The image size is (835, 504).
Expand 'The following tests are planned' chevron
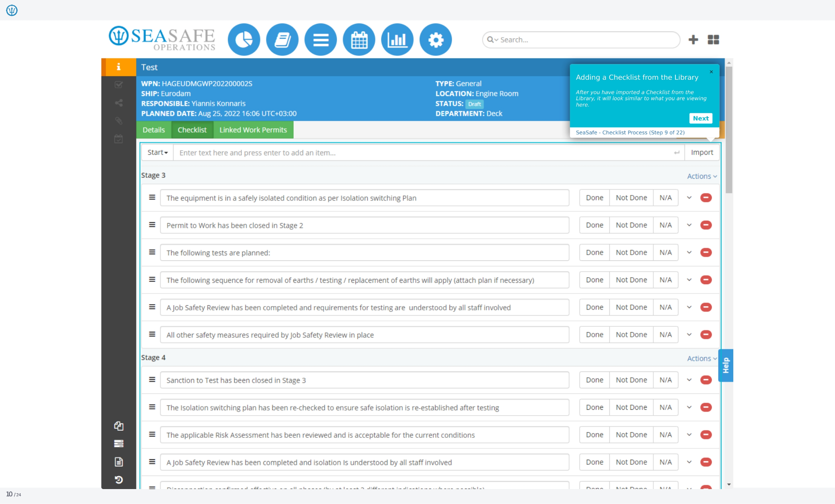click(x=689, y=252)
